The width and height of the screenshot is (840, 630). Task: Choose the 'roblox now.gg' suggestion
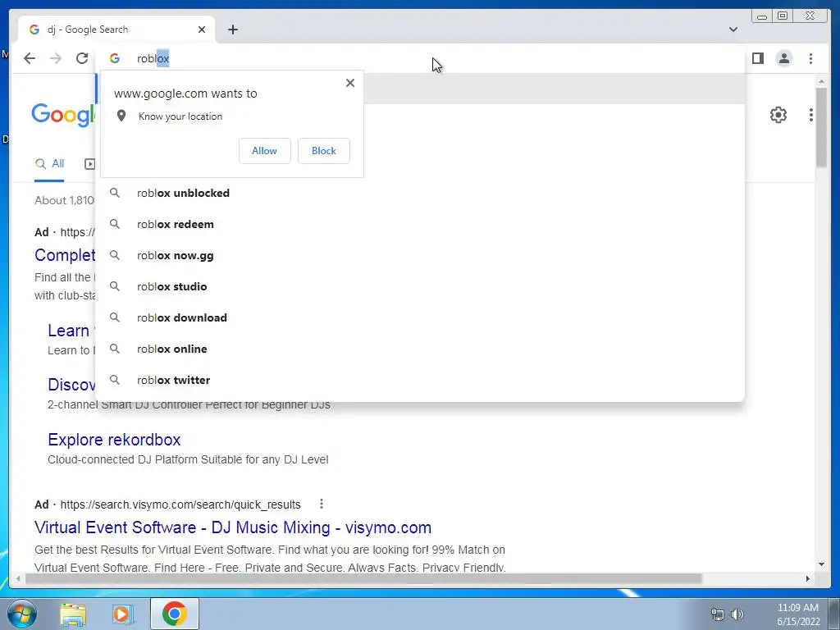[x=420, y=255]
